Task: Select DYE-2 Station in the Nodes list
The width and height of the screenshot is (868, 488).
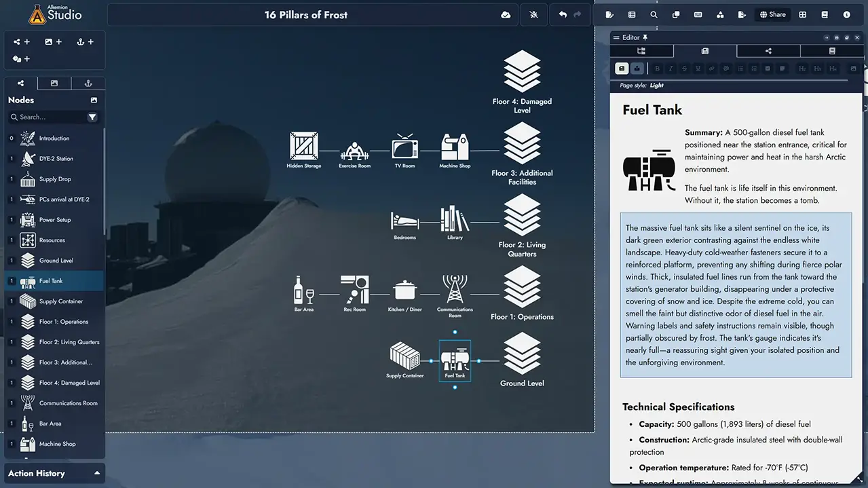Action: pyautogui.click(x=54, y=159)
